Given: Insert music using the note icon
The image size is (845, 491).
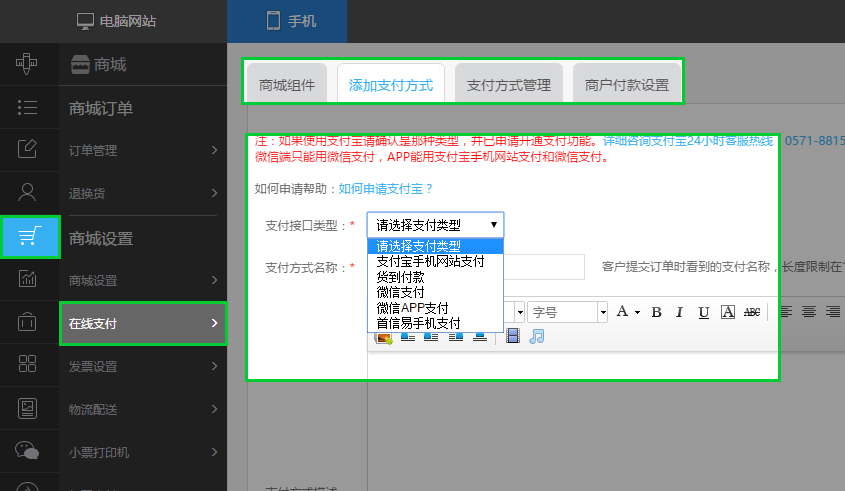Looking at the screenshot, I should click(537, 336).
